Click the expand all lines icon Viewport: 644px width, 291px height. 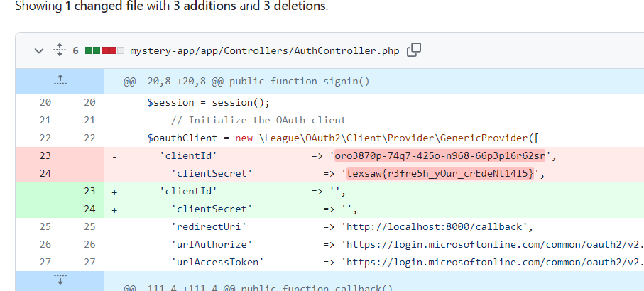coord(59,50)
